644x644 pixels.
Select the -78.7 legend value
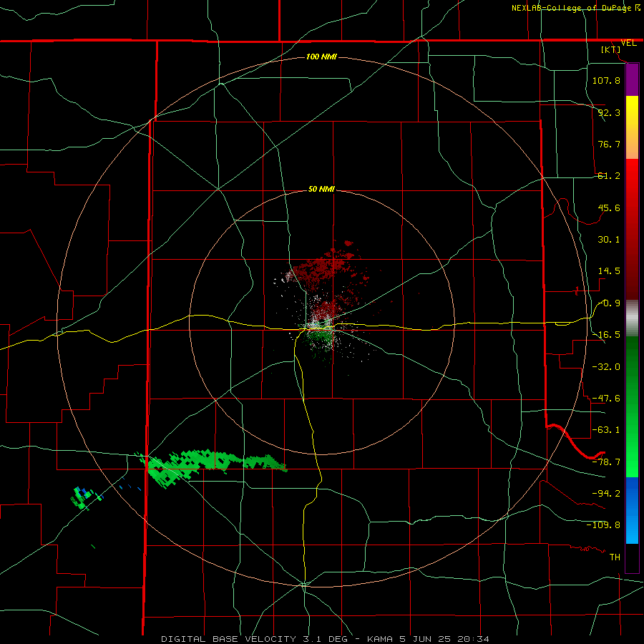[x=606, y=462]
